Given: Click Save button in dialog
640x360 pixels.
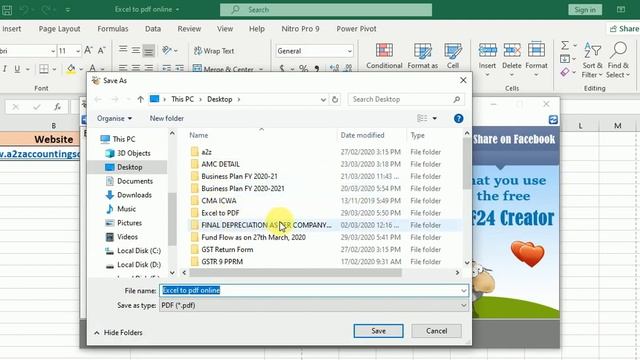Looking at the screenshot, I should pyautogui.click(x=378, y=331).
